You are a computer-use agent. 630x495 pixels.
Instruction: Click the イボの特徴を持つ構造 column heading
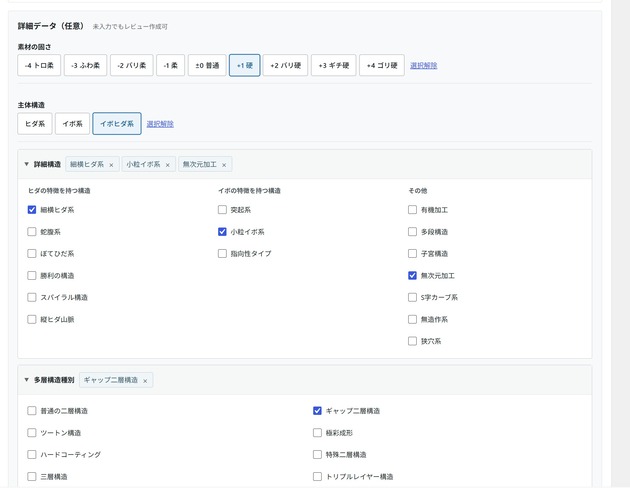tap(250, 191)
